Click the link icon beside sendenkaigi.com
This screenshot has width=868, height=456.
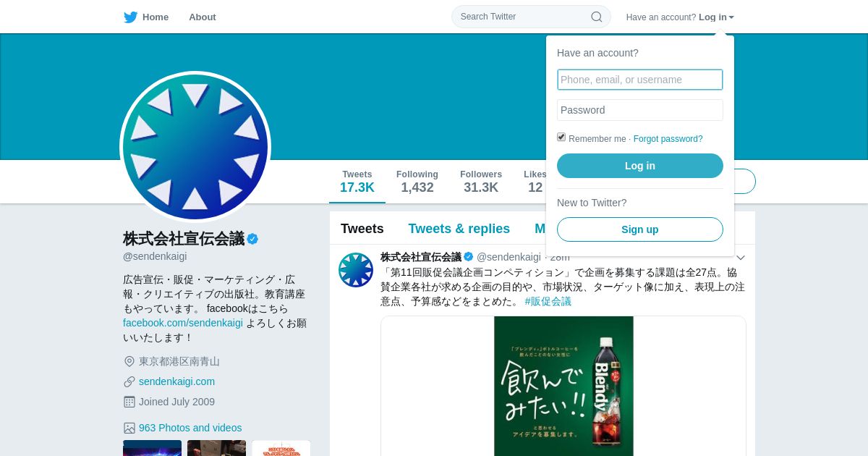[x=129, y=381]
